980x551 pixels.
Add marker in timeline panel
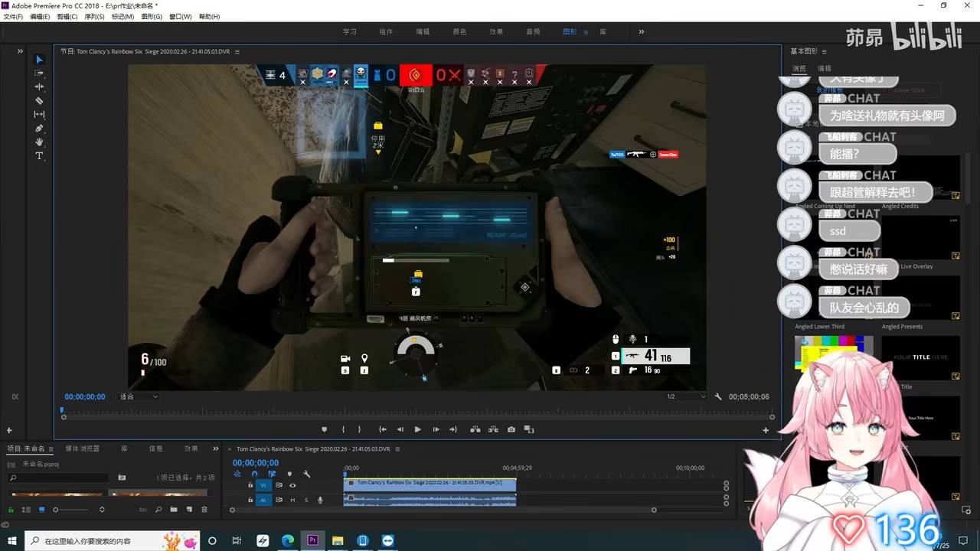pyautogui.click(x=289, y=474)
